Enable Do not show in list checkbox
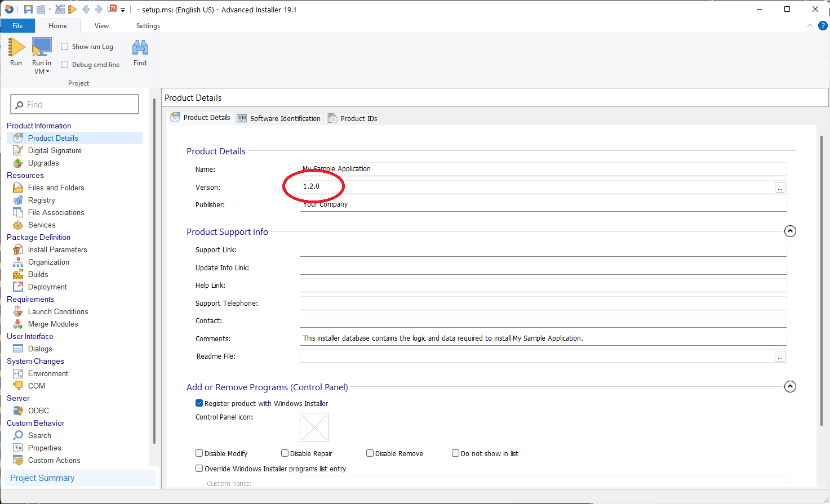This screenshot has width=830, height=504. (x=455, y=453)
